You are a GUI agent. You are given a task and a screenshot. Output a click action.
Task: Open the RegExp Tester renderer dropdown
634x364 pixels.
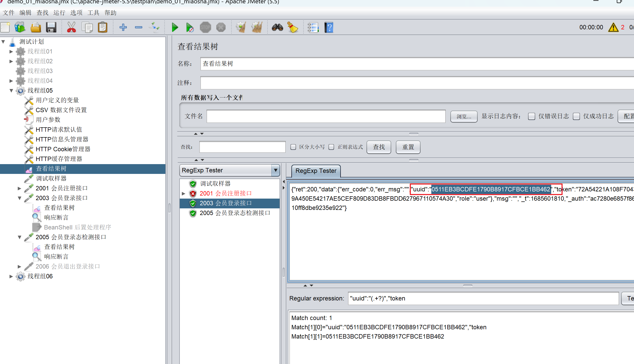click(275, 170)
